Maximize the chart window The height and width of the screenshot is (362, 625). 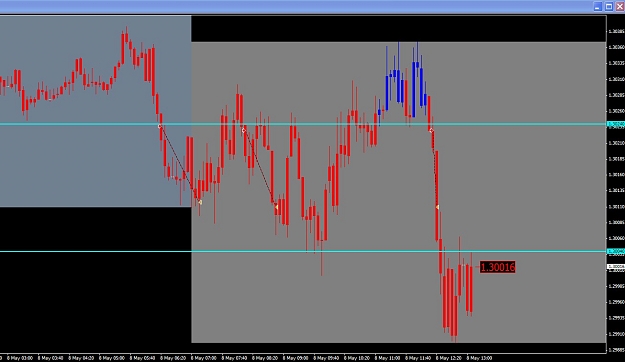click(x=609, y=6)
